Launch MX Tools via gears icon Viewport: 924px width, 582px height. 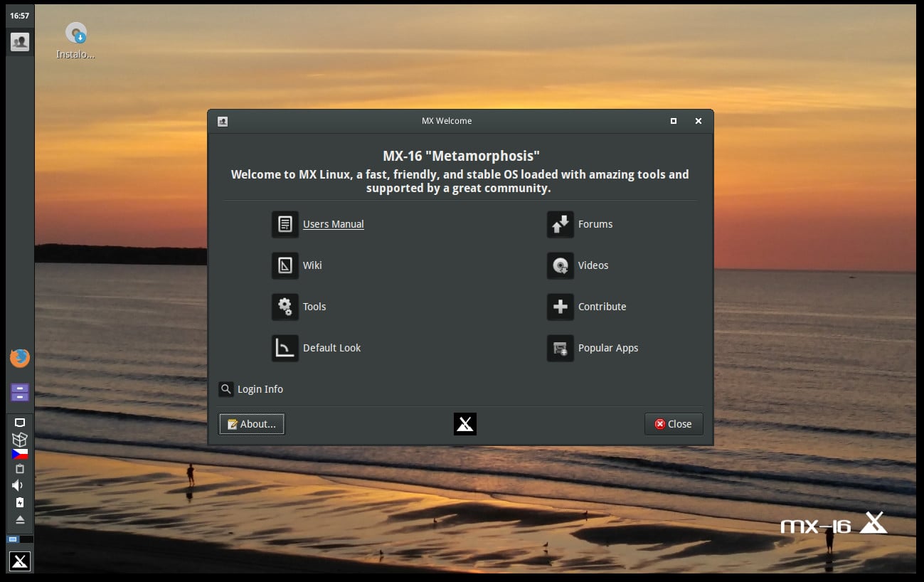point(285,307)
